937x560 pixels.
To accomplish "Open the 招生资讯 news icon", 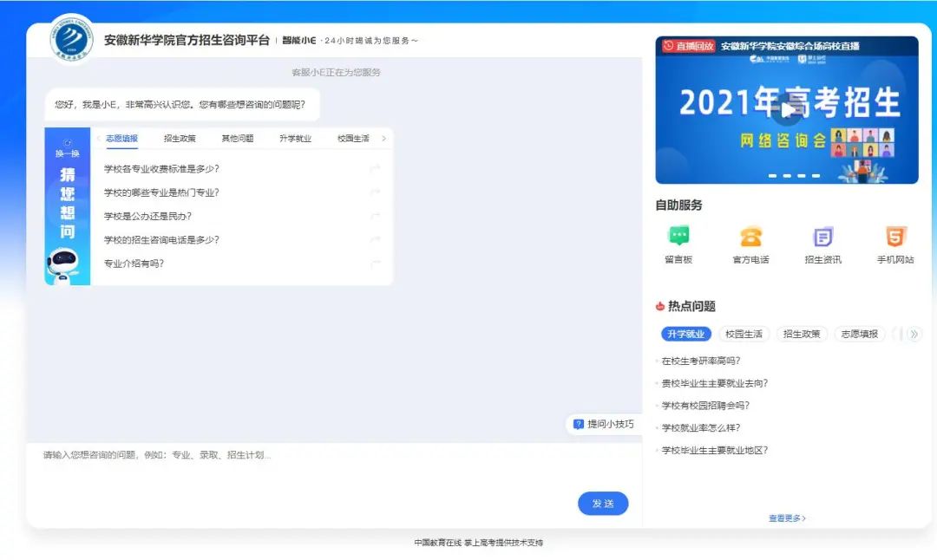I will [822, 236].
